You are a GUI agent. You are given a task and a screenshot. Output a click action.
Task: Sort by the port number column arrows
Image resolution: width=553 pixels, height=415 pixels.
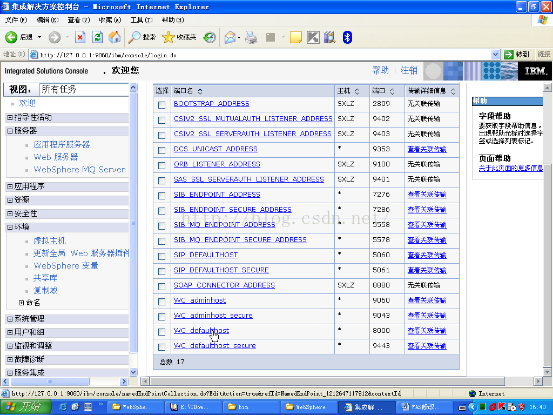point(392,91)
